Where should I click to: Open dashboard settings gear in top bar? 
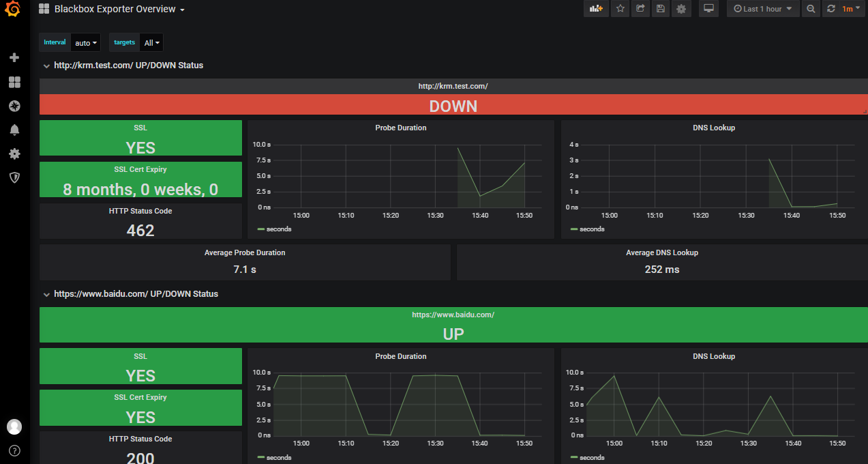click(x=680, y=9)
